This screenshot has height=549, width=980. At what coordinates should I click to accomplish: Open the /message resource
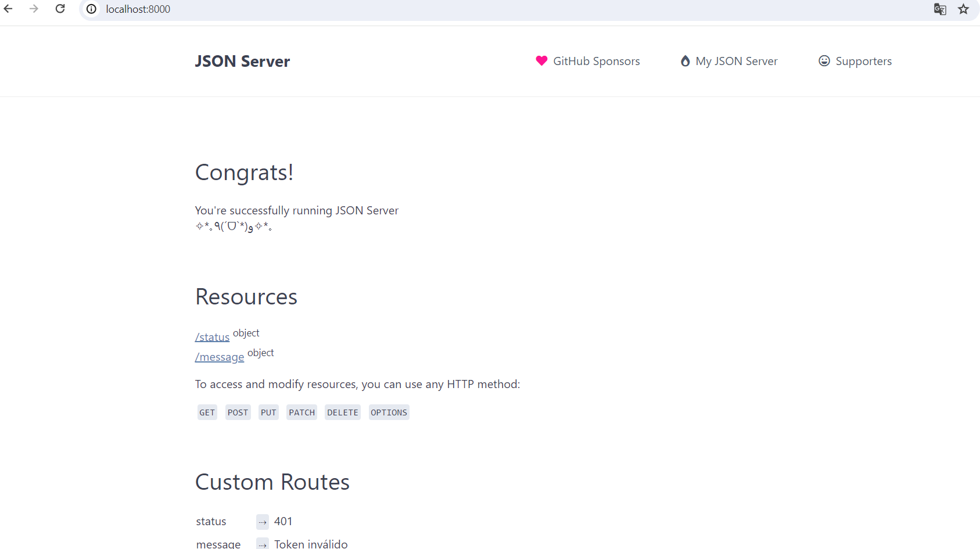pos(220,357)
